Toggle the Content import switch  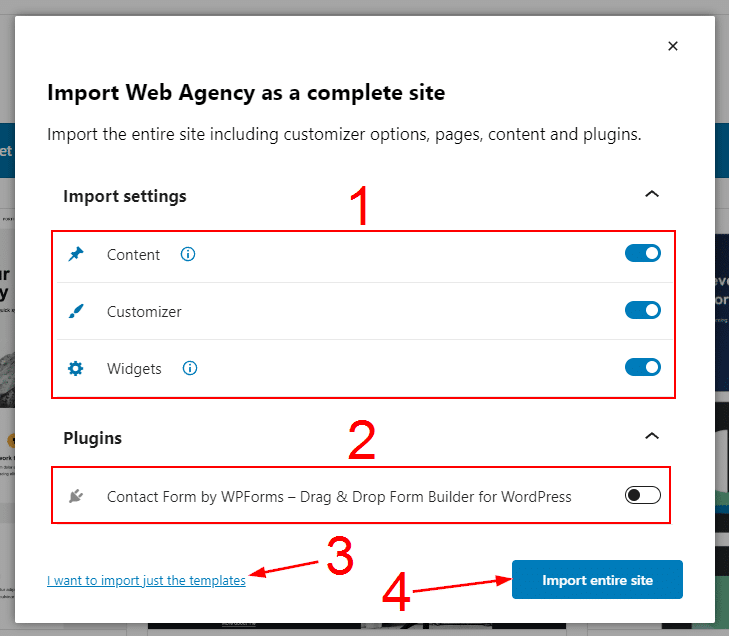click(x=642, y=254)
